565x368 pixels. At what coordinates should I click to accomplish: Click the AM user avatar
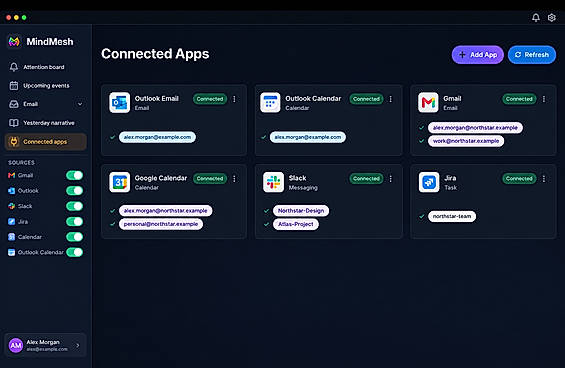pos(16,345)
